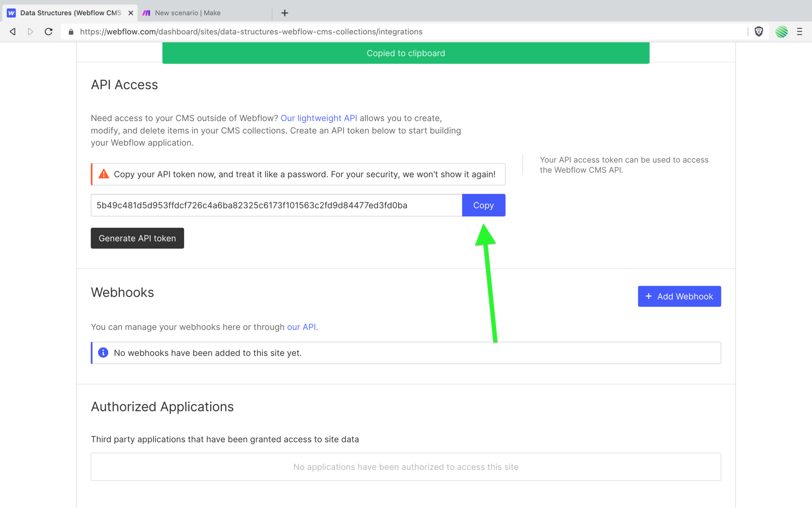
Task: Click Generate API token button
Action: 137,238
